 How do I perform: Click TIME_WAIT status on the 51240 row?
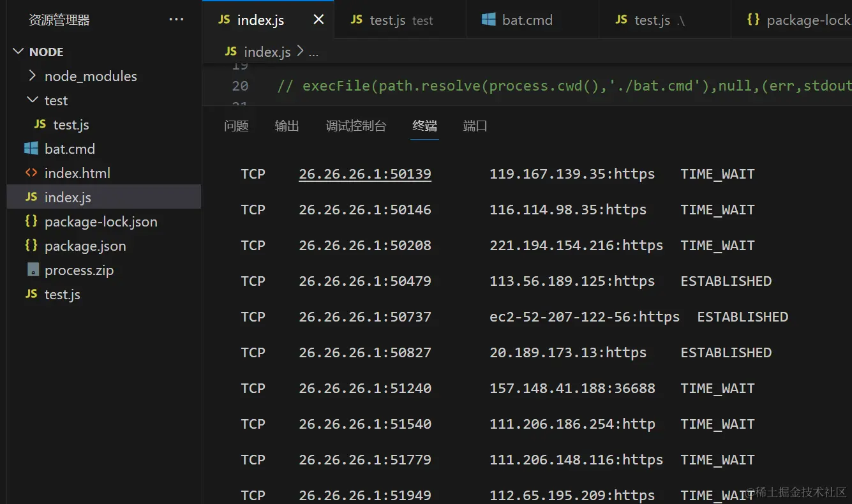[718, 388]
